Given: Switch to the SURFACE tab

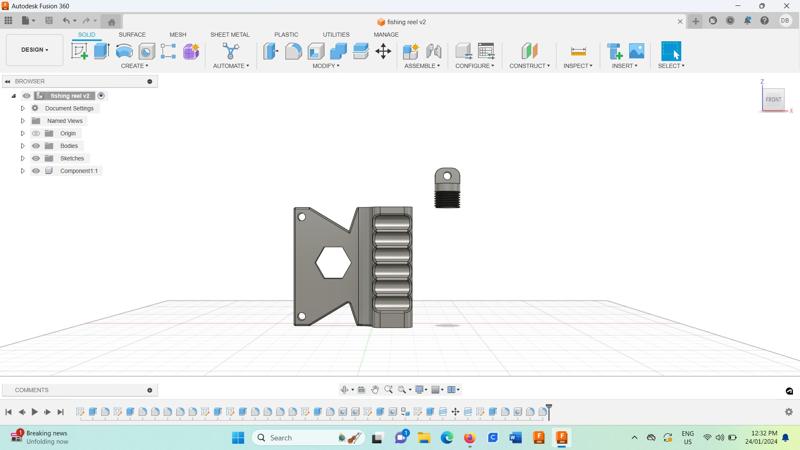Looking at the screenshot, I should (132, 35).
